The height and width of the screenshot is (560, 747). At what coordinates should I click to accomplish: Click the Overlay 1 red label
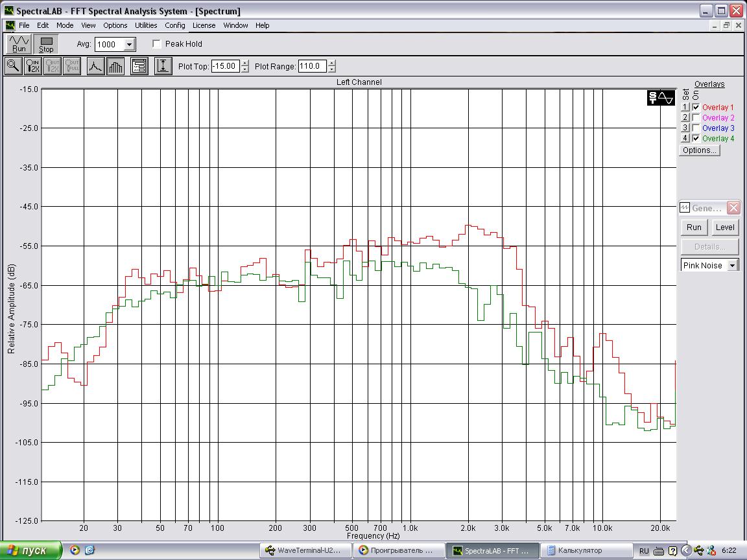(718, 107)
